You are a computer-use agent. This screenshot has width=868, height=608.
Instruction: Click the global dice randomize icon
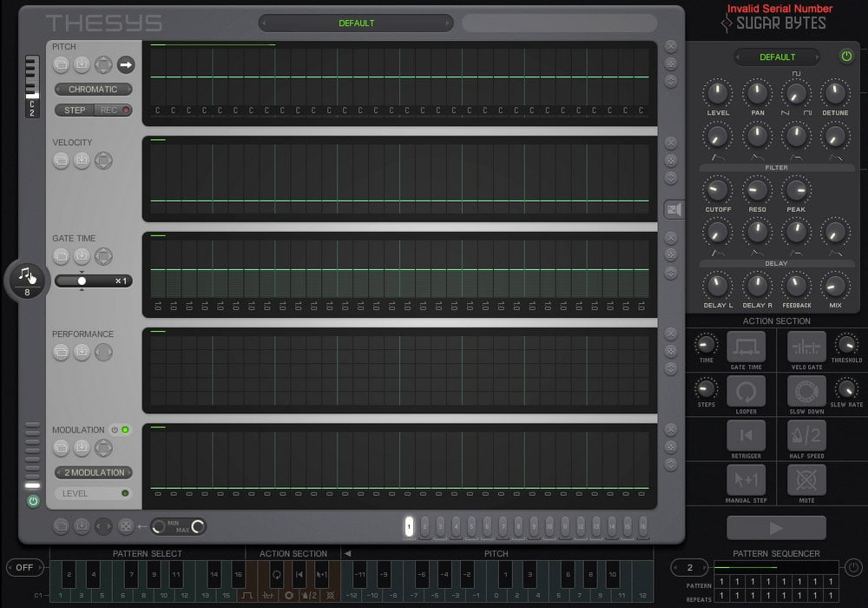pyautogui.click(x=126, y=526)
